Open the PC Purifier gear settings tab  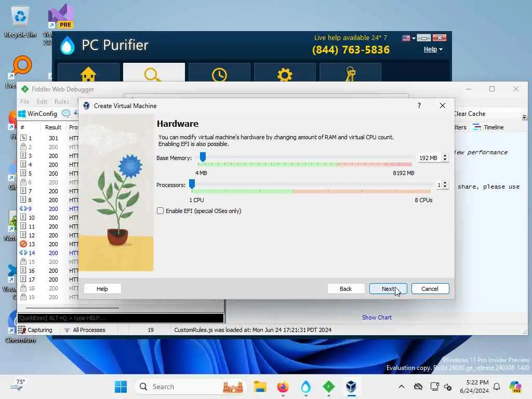tap(285, 72)
